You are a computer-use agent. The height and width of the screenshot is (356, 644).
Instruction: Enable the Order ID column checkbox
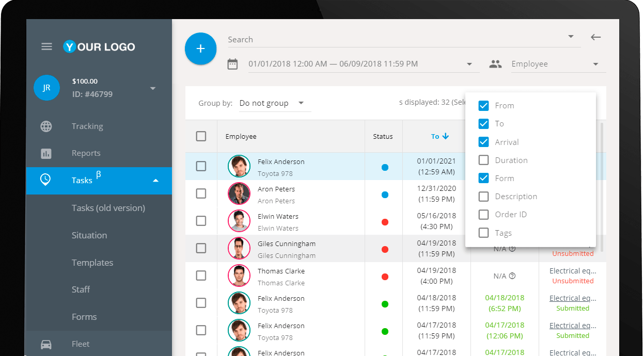point(483,215)
